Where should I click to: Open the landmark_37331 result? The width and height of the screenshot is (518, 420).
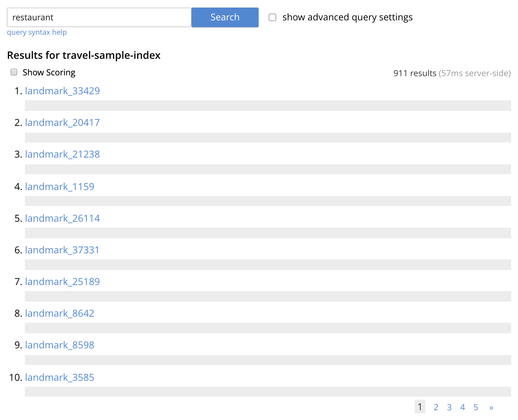tap(62, 250)
